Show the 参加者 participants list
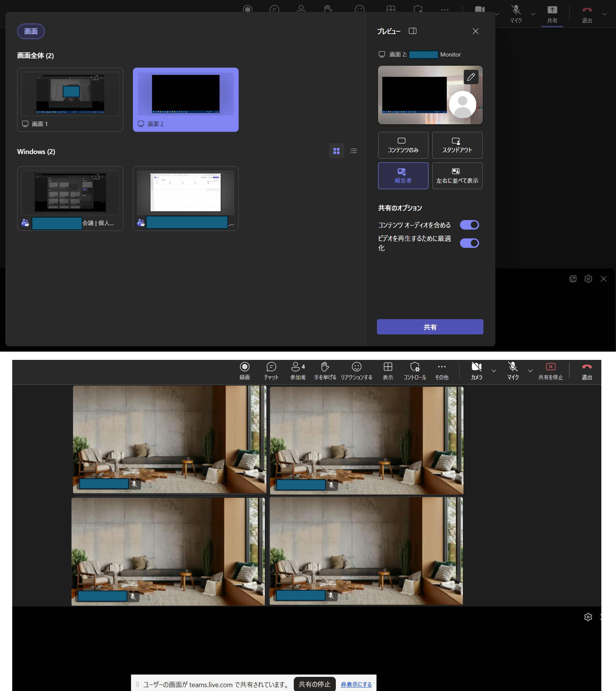The width and height of the screenshot is (616, 691). 298,371
